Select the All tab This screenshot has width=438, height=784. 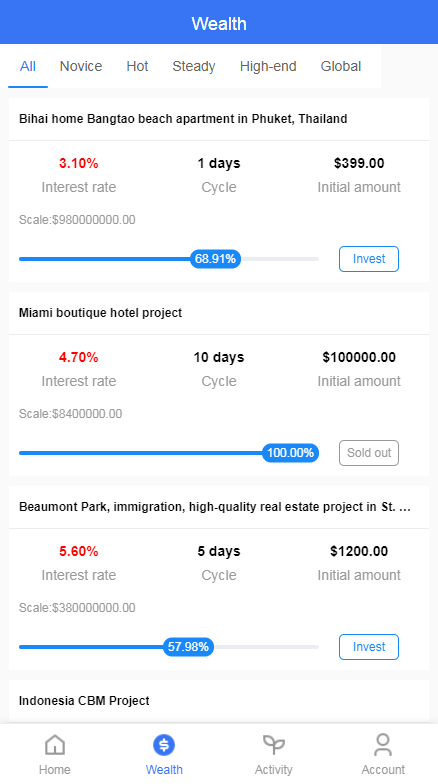point(28,66)
